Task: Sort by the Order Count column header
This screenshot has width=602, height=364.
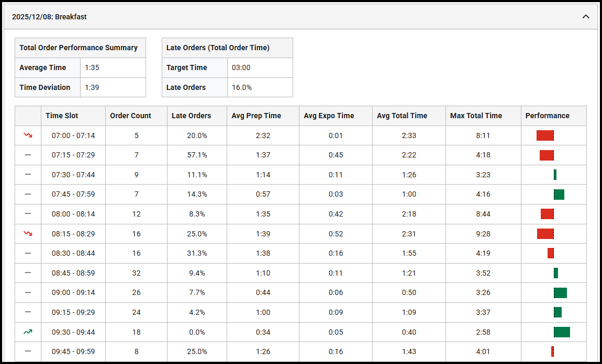Action: point(130,116)
